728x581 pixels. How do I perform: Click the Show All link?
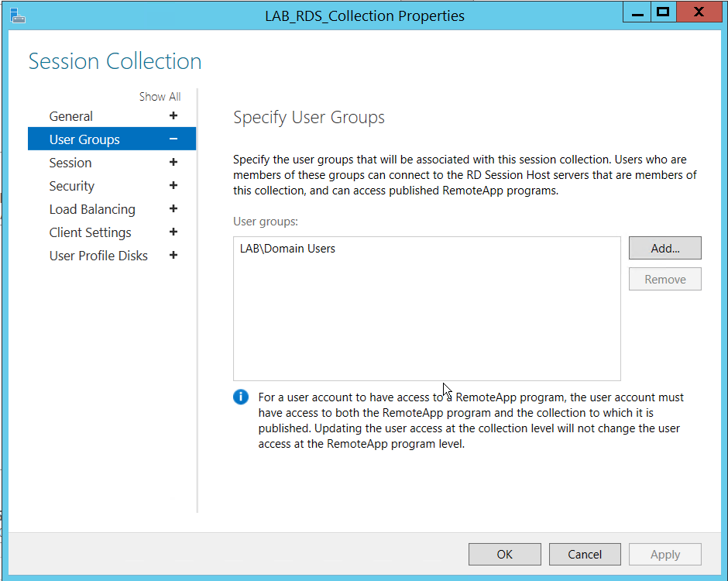click(x=160, y=97)
